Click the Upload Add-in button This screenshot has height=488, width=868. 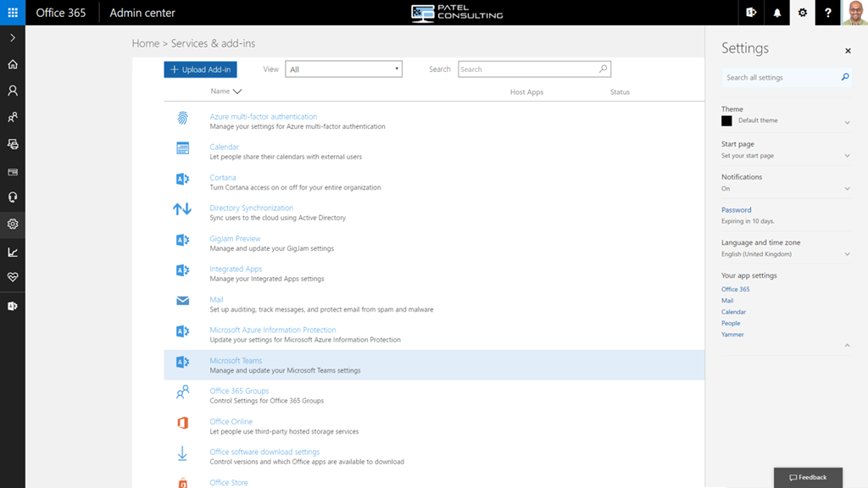coord(200,69)
